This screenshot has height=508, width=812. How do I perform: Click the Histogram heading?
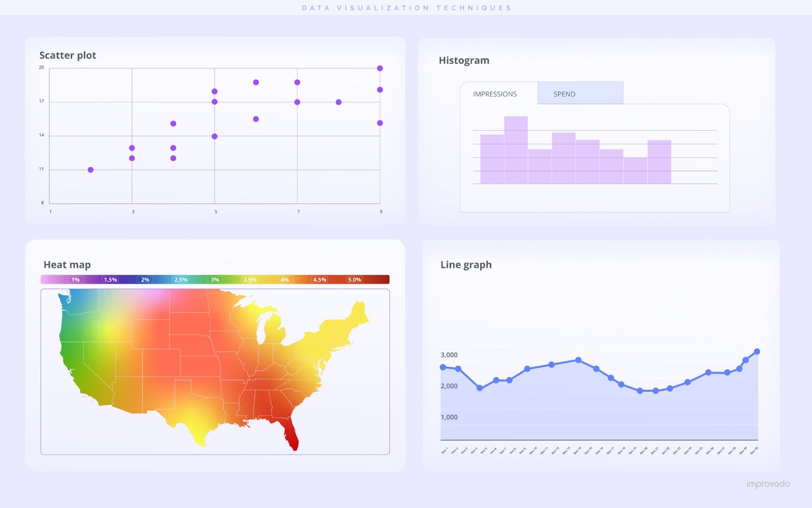(464, 60)
